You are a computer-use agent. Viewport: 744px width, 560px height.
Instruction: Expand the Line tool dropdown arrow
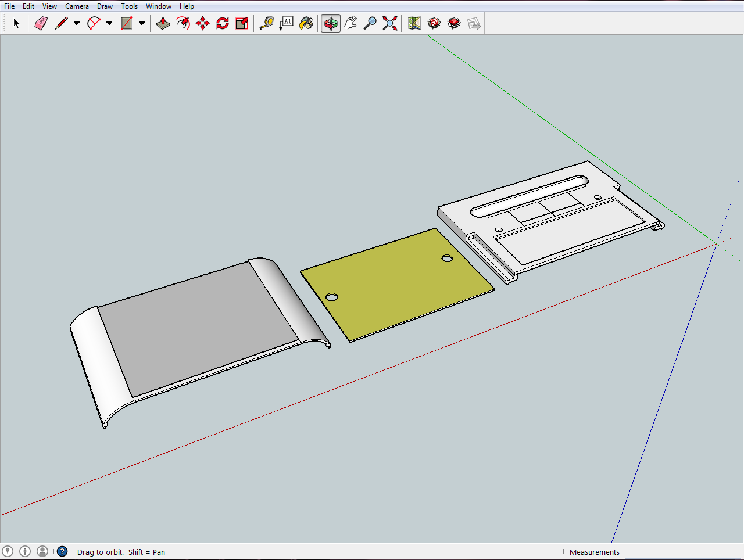(x=76, y=24)
